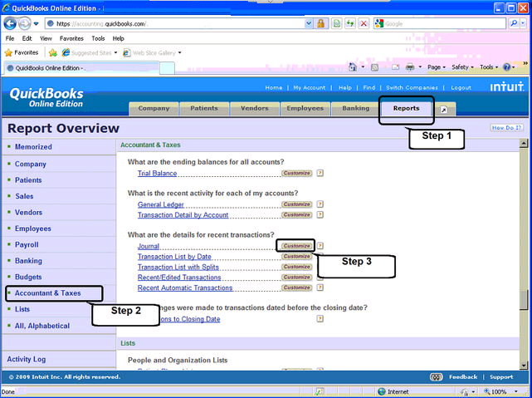
Task: Click Customize button next to Journal
Action: pos(296,246)
